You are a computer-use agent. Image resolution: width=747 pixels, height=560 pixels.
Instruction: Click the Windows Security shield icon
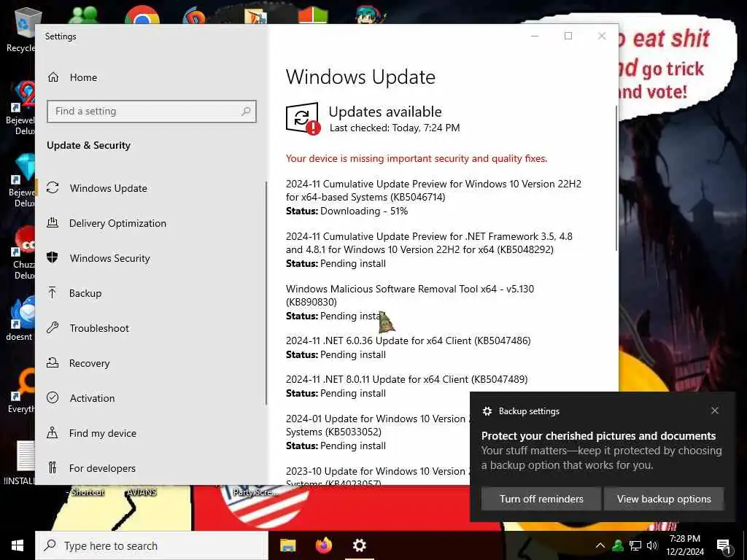click(53, 257)
